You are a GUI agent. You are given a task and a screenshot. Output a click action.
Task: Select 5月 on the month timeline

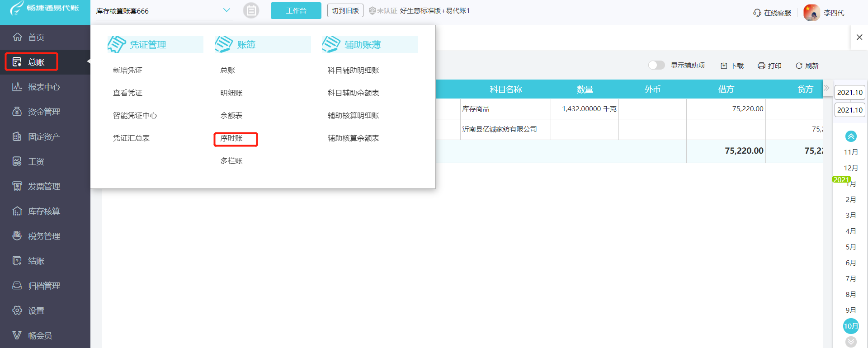click(x=850, y=247)
